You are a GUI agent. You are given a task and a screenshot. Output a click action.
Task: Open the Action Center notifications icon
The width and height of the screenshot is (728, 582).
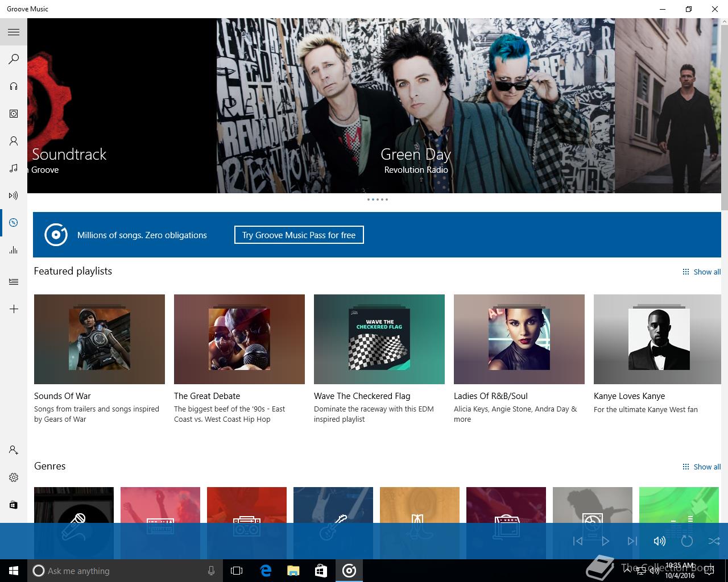(x=709, y=571)
